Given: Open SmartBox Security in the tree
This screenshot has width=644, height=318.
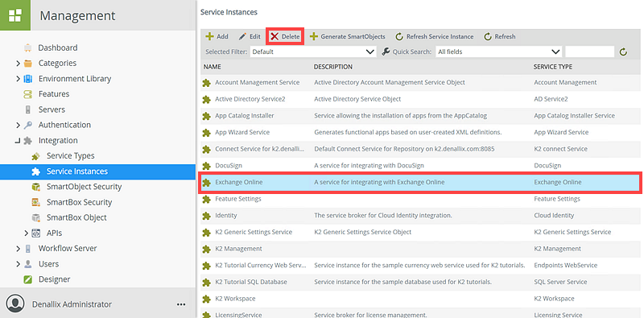Looking at the screenshot, I should point(79,202).
